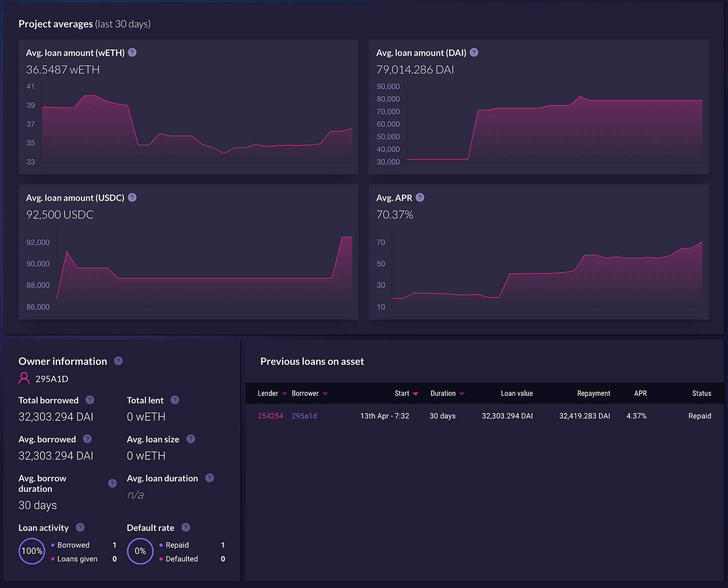Open borrower 295a1d link
This screenshot has width=728, height=588.
pyautogui.click(x=304, y=416)
